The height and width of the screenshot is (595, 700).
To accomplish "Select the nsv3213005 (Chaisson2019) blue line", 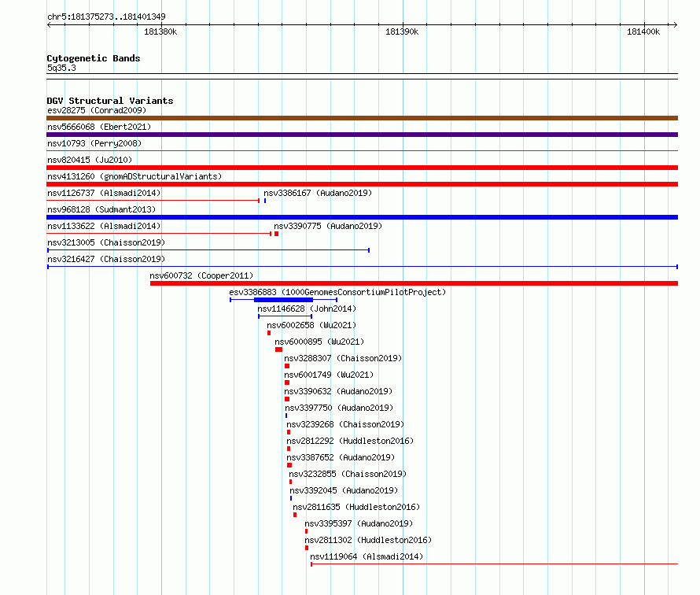I will (x=208, y=250).
